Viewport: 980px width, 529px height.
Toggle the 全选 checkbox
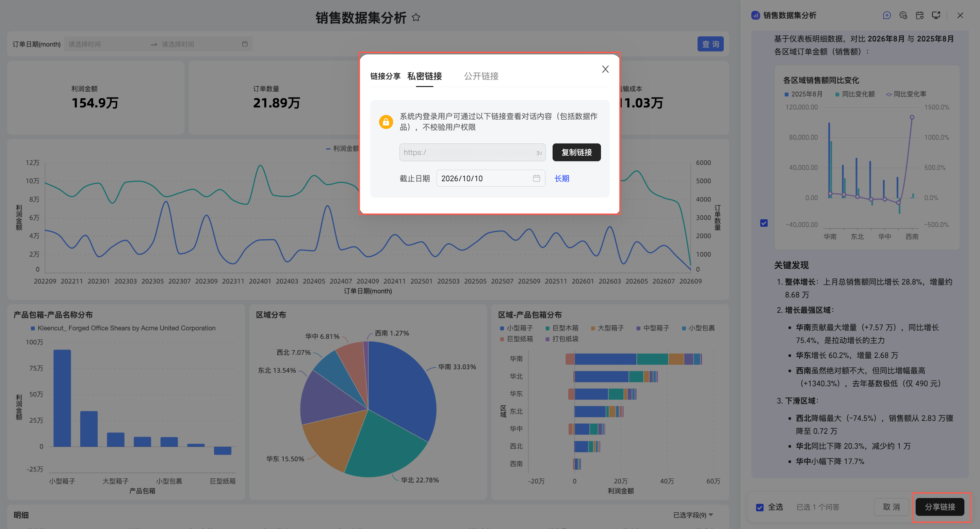760,507
